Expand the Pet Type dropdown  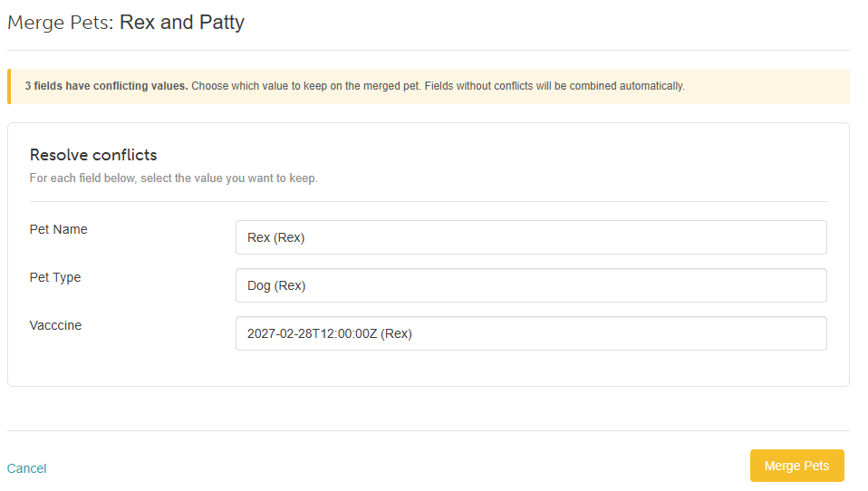pyautogui.click(x=531, y=285)
